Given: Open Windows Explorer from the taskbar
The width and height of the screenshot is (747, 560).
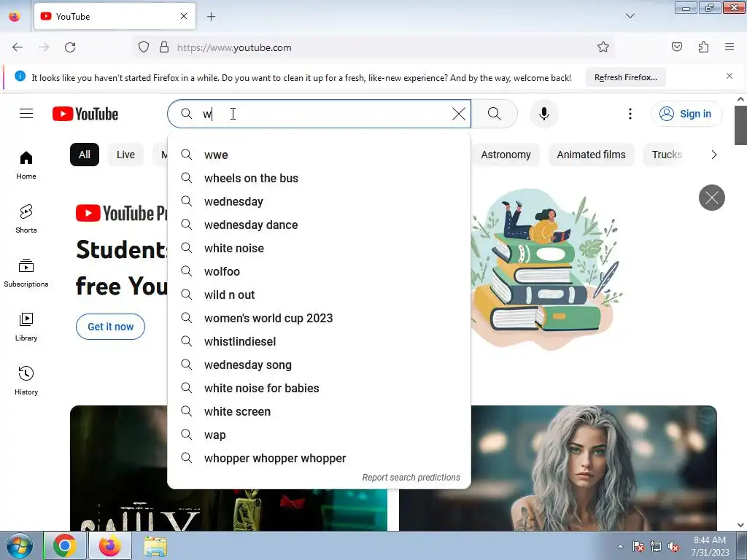Looking at the screenshot, I should click(x=155, y=546).
